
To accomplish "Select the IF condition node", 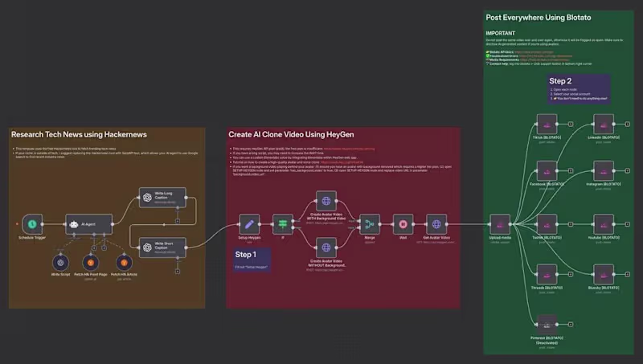I will (x=283, y=224).
